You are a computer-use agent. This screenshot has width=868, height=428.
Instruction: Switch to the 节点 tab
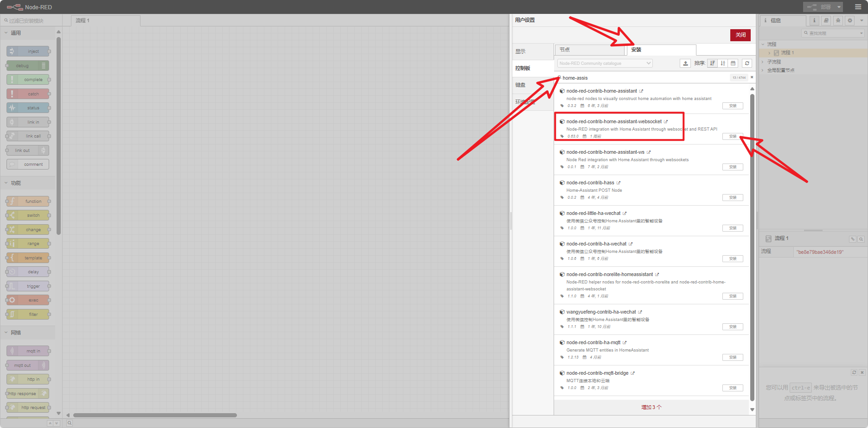click(x=590, y=50)
